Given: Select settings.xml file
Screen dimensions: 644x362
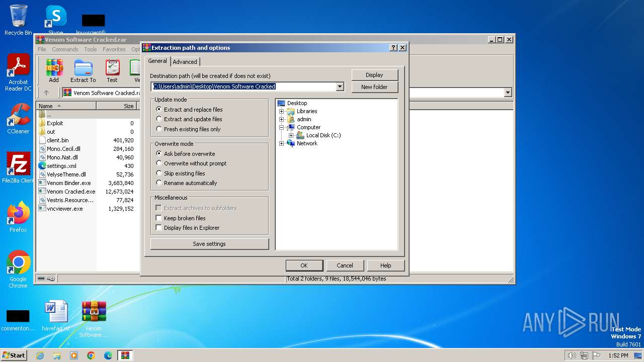Looking at the screenshot, I should pyautogui.click(x=61, y=166).
